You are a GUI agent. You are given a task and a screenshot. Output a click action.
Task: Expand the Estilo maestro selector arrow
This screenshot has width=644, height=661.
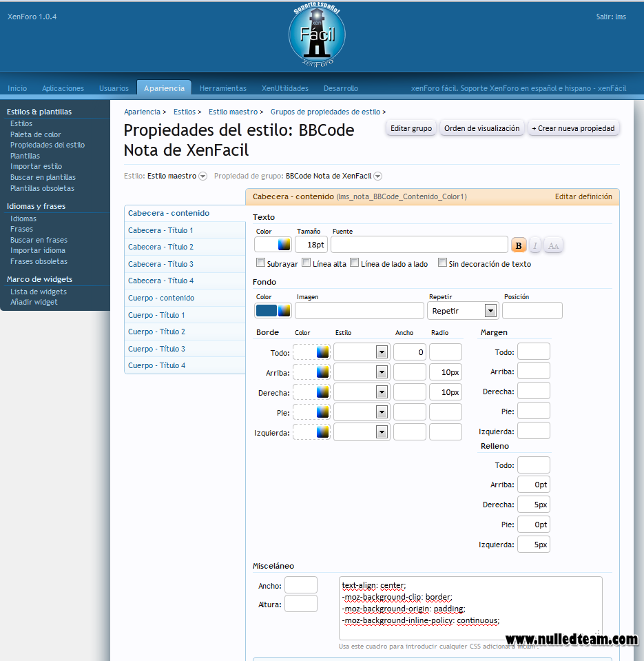(203, 176)
